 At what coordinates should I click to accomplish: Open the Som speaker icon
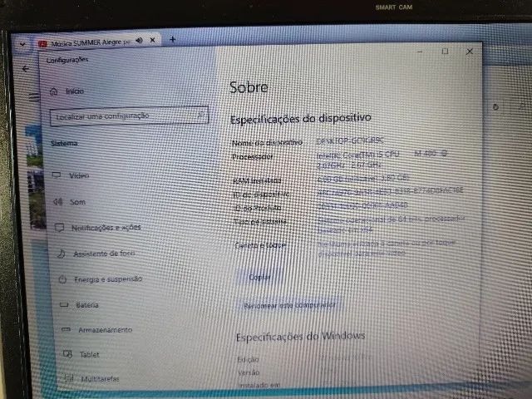point(58,202)
